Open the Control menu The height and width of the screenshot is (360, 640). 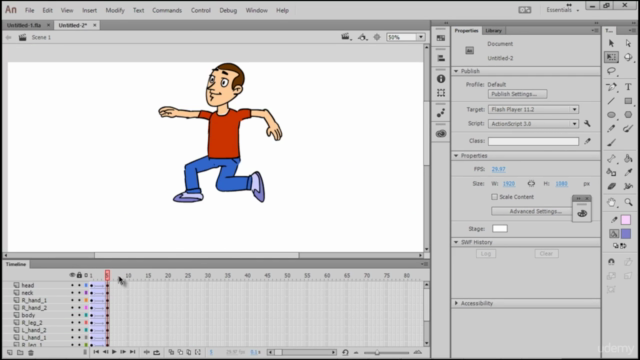(200, 10)
